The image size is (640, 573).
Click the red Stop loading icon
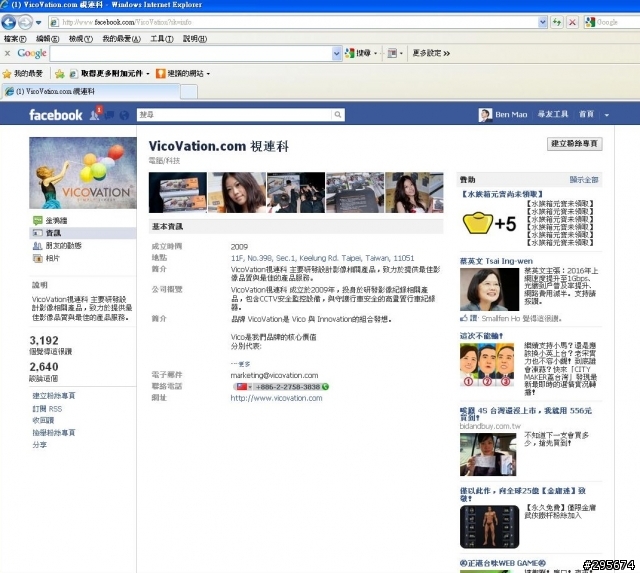coord(572,22)
